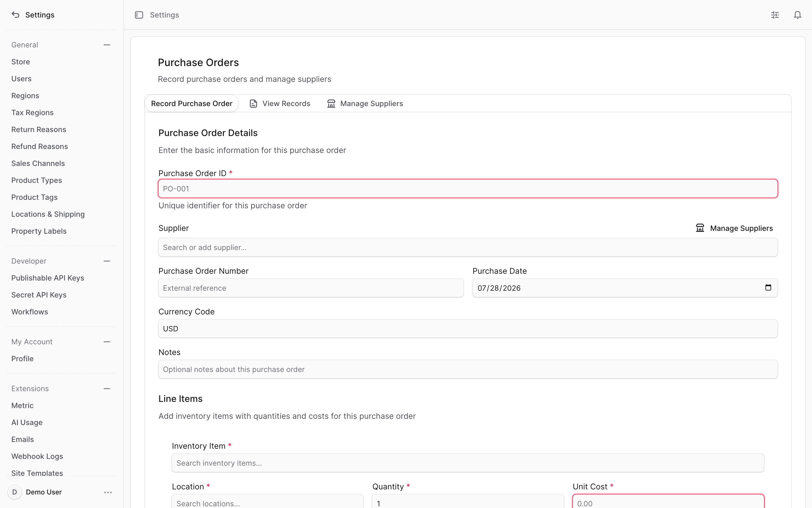Collapse the My Account section
The image size is (812, 508).
(107, 342)
